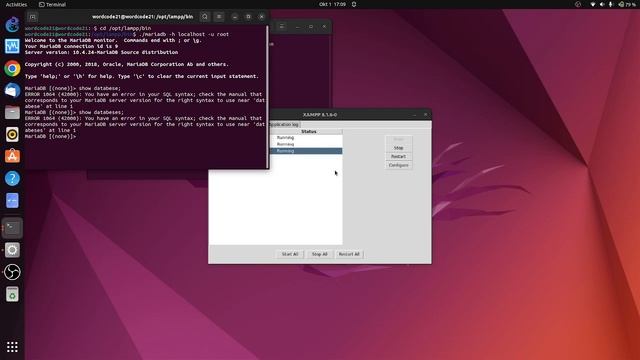Open the Files manager in dock

(x=12, y=112)
